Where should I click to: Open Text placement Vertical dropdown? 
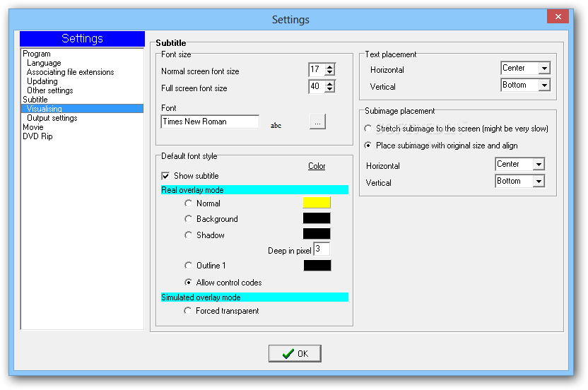[544, 85]
